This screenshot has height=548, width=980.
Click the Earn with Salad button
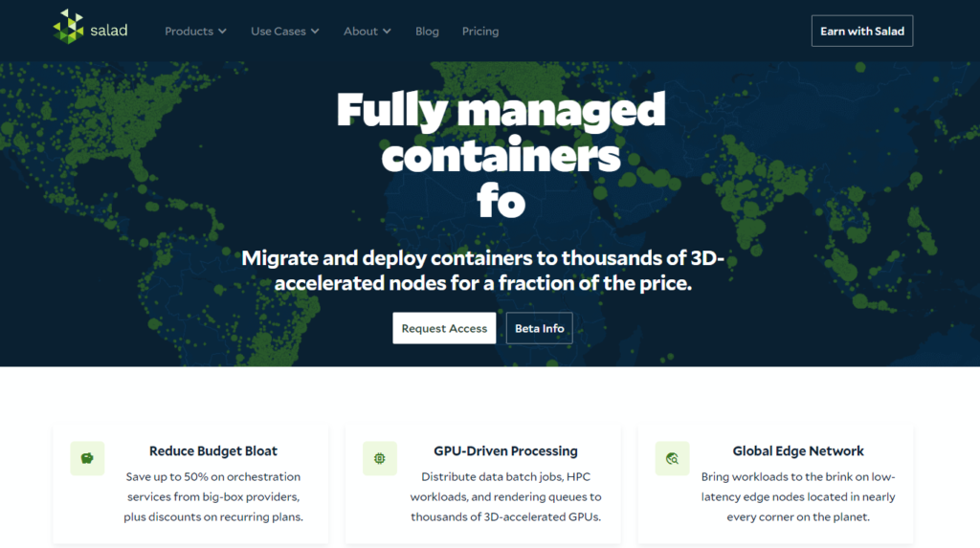point(862,31)
